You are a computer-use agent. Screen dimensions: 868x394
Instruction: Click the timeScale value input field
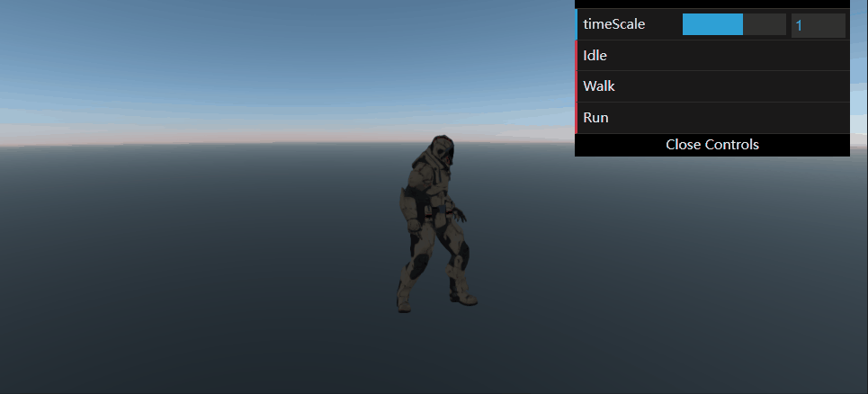[x=819, y=25]
